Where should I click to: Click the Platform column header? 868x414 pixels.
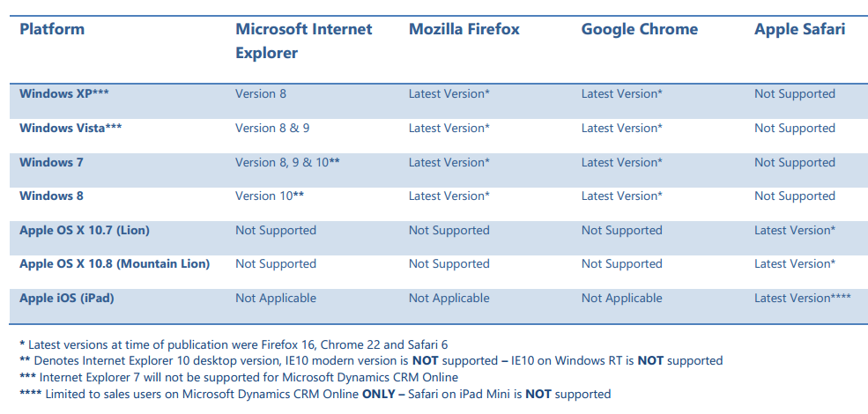(x=52, y=29)
